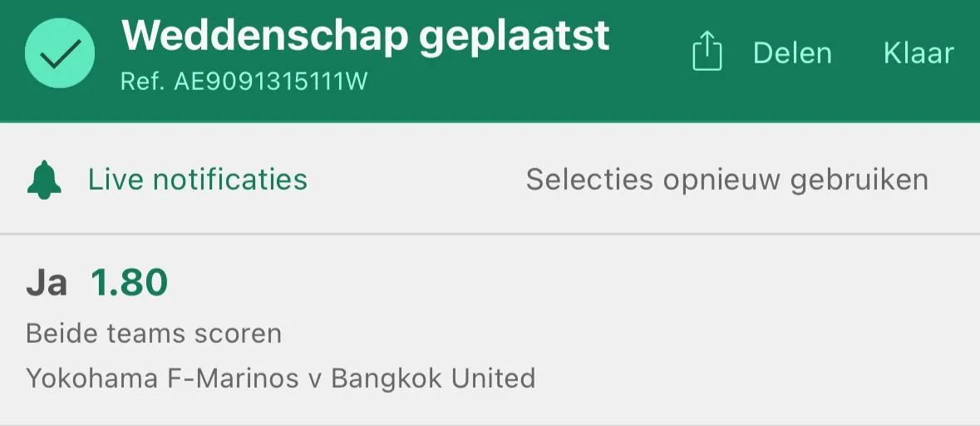980x426 pixels.
Task: Select the reference number AE9091315111W
Action: pyautogui.click(x=271, y=82)
